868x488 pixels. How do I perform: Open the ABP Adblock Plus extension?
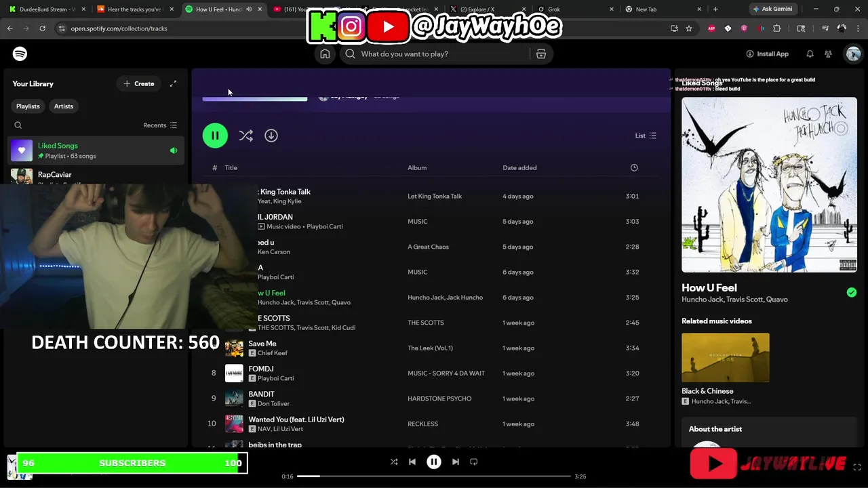point(711,28)
